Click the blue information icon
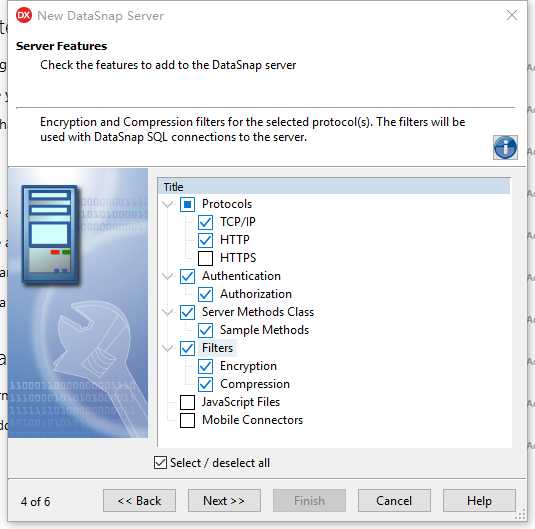Screen dimensions: 535x529 [505, 147]
